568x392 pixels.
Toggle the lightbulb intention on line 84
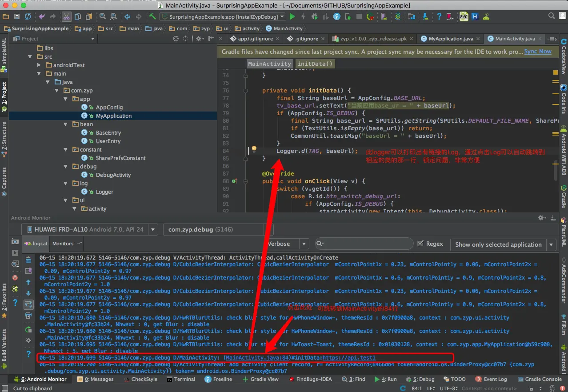pos(254,149)
